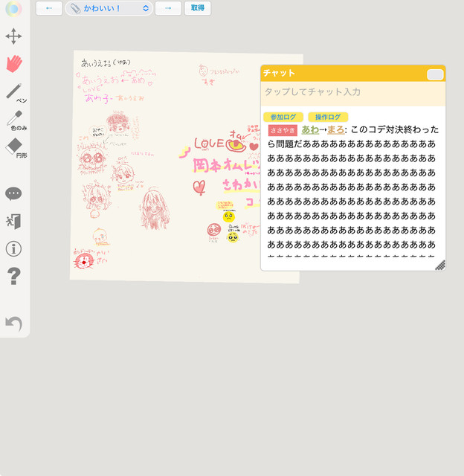
Task: Select the Hand pan tool
Action: point(13,63)
